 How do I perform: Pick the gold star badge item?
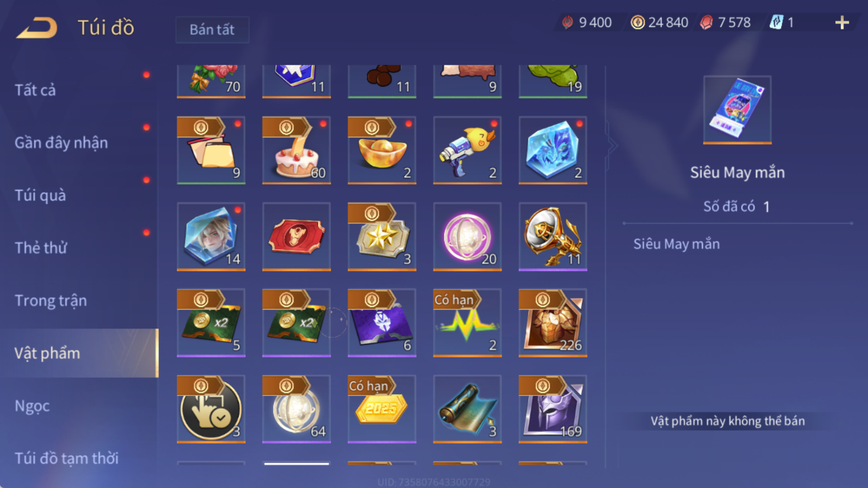pos(382,236)
